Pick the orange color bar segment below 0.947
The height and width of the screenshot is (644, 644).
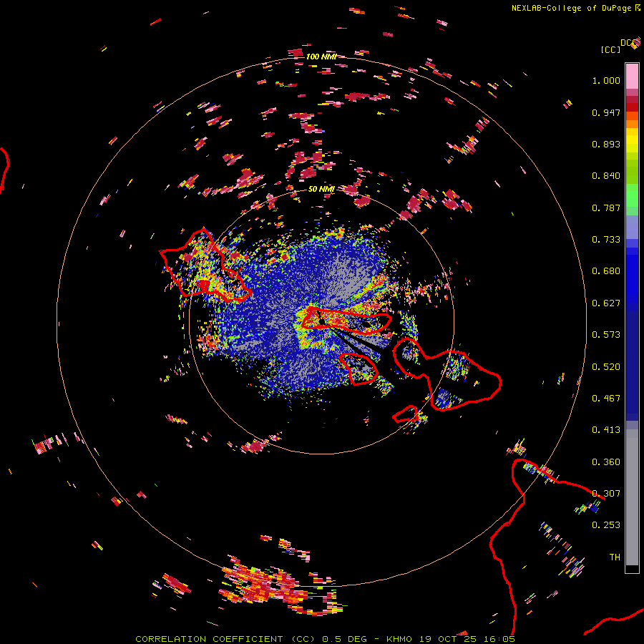632,125
